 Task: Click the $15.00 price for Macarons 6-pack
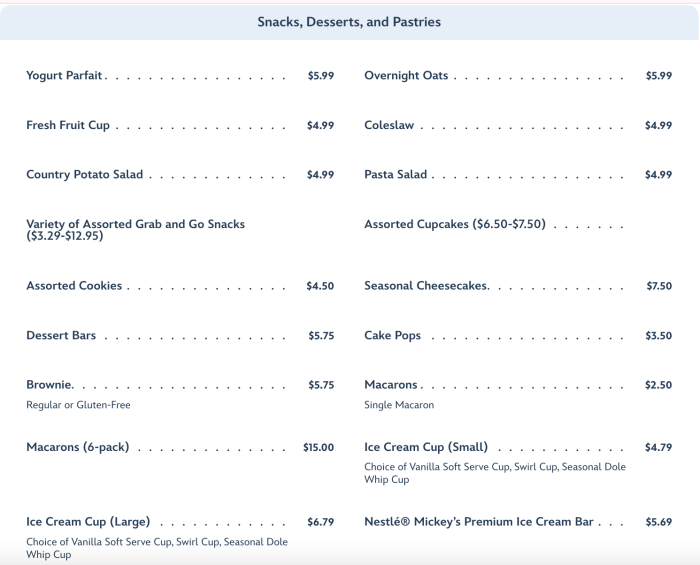(x=319, y=448)
